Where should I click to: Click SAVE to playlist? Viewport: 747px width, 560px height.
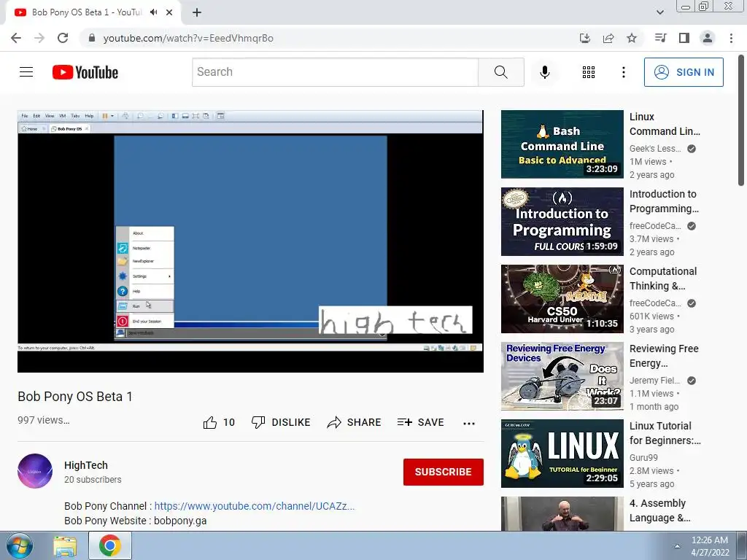coord(421,422)
